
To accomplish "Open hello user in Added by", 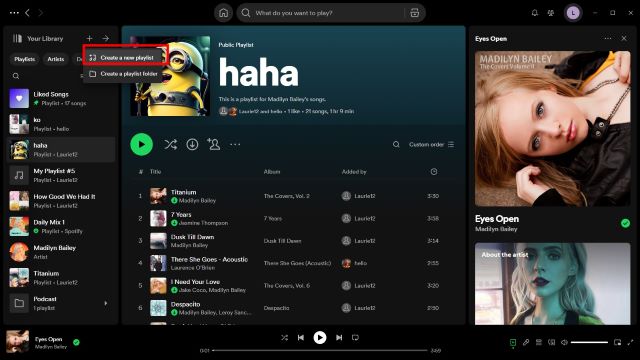I will [x=360, y=263].
